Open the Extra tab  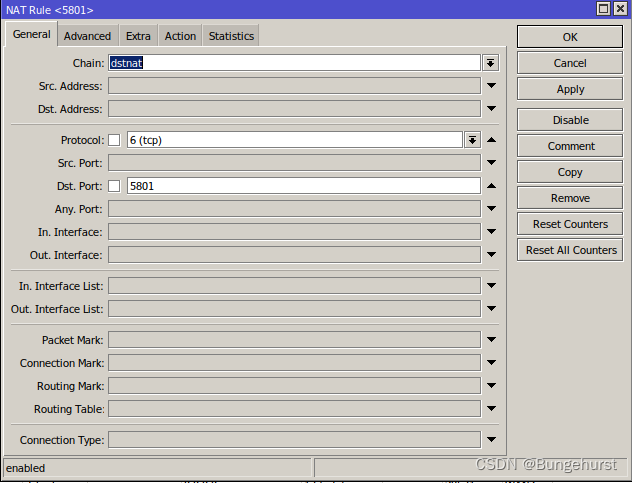pyautogui.click(x=138, y=36)
